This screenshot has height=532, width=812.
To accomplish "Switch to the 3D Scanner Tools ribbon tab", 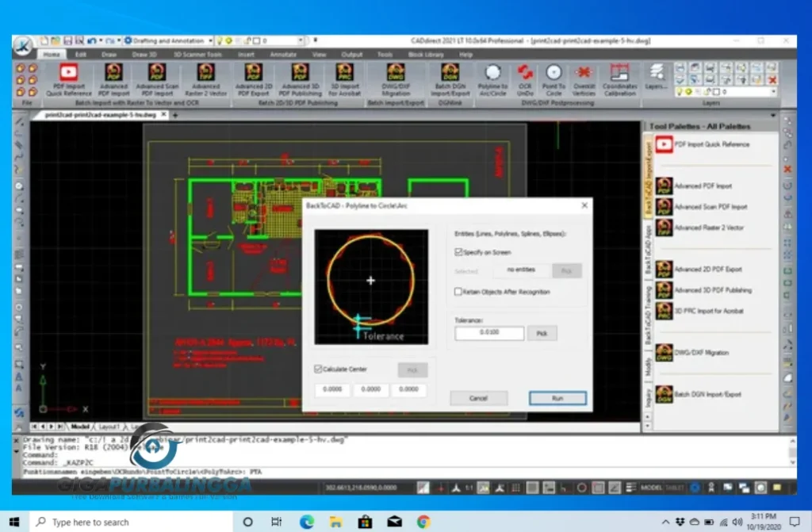I will tap(197, 55).
